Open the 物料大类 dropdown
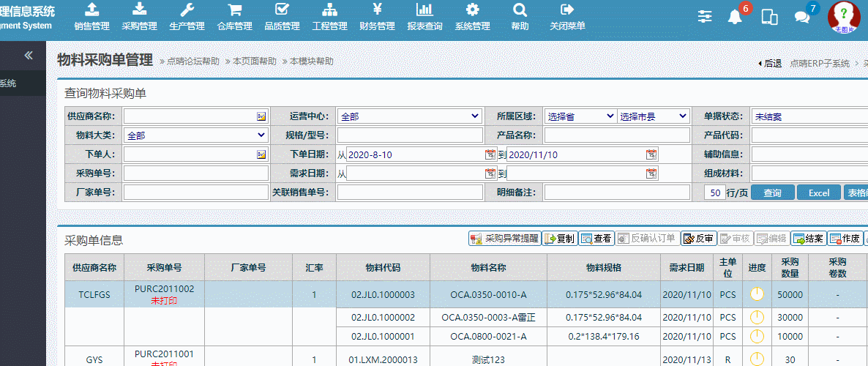This screenshot has width=868, height=366. tap(195, 135)
